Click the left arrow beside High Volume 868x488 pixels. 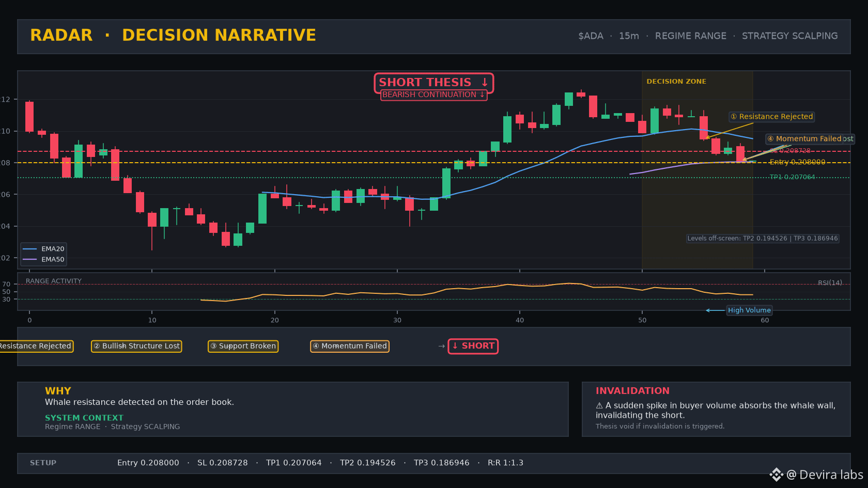pos(715,310)
